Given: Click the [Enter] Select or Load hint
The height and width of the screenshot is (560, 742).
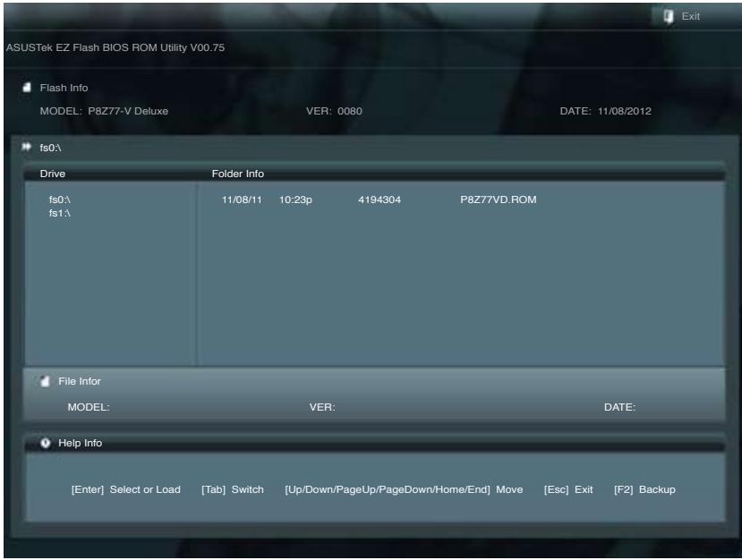Looking at the screenshot, I should pos(126,489).
